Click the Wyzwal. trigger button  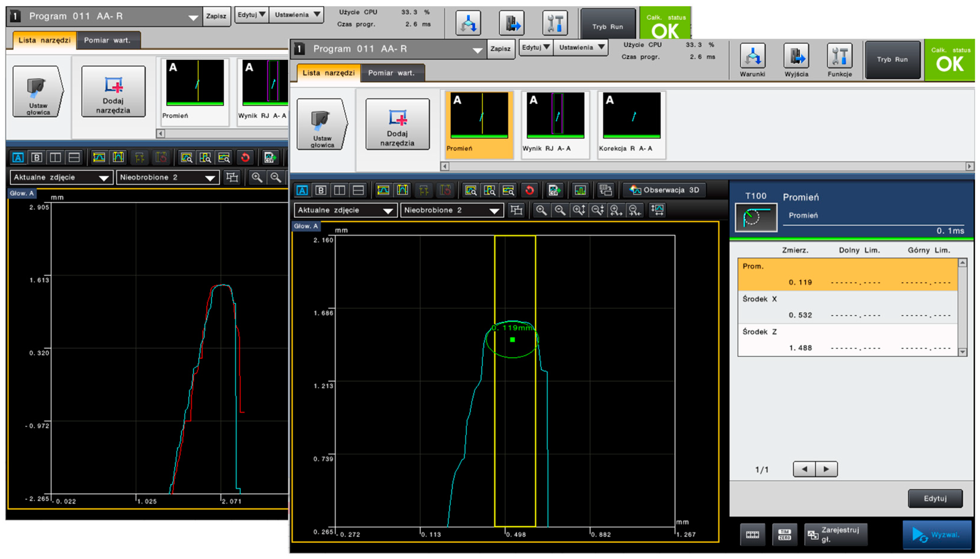pyautogui.click(x=936, y=535)
